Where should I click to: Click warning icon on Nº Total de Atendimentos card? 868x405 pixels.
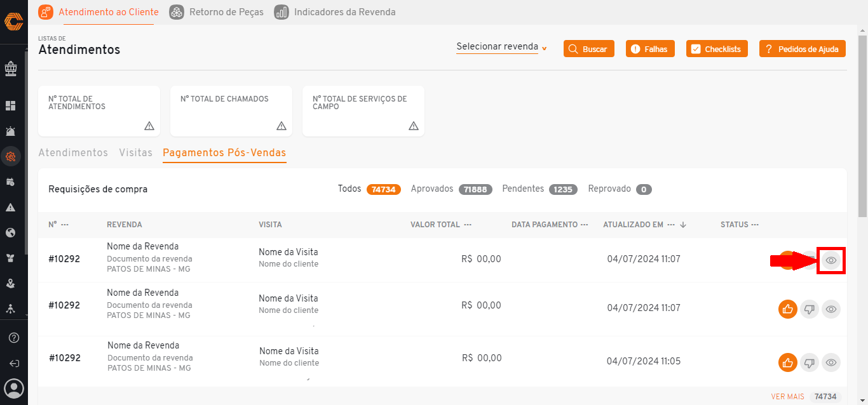pyautogui.click(x=149, y=126)
